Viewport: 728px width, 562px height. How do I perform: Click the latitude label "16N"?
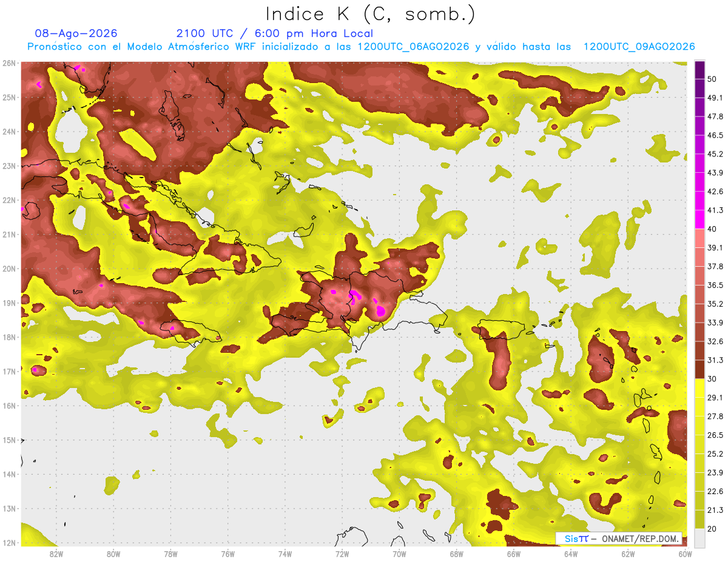(8, 406)
